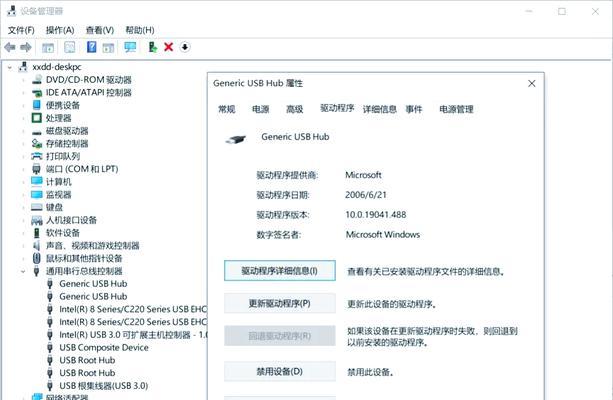The height and width of the screenshot is (400, 613).
Task: Click the 禁用设备(D) button
Action: point(280,371)
